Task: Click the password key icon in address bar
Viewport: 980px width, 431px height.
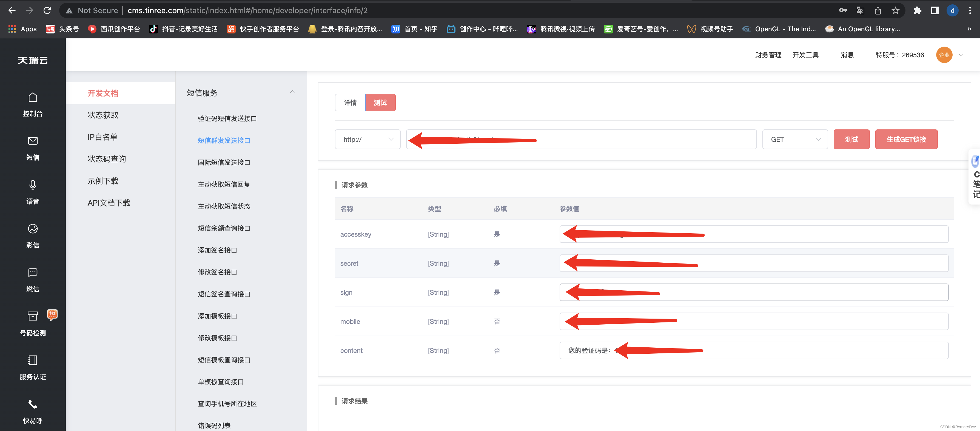Action: click(843, 11)
